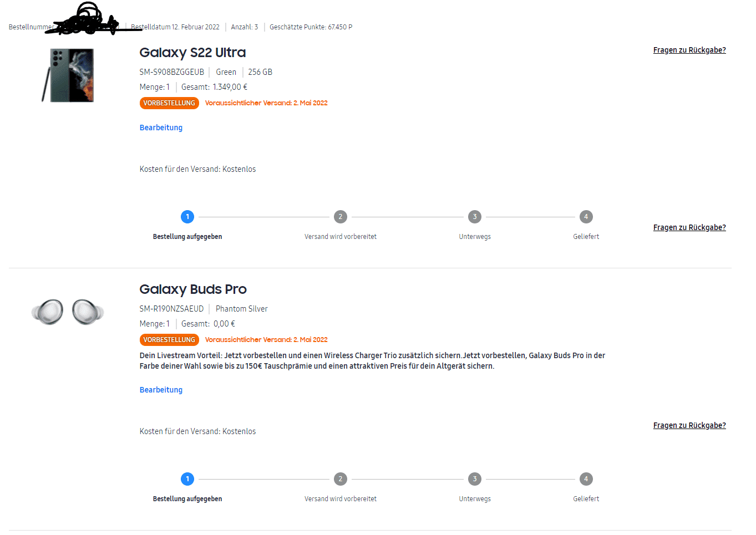Screen dimensions: 756x535
Task: Click 'Kosten für den Versand: Kostenlos' under Buds Pro
Action: point(198,431)
